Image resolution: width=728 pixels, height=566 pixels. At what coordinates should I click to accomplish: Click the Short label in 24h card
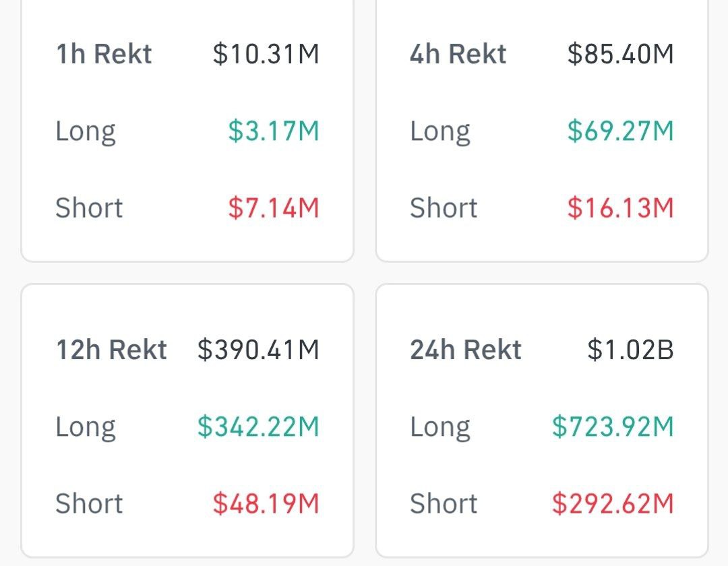pos(444,503)
